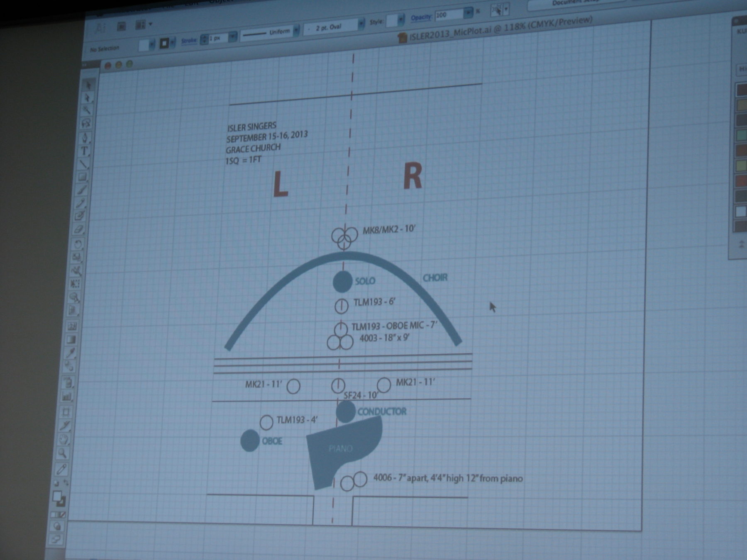Open the Drawing Mode button
This screenshot has width=747, height=560.
pyautogui.click(x=57, y=526)
